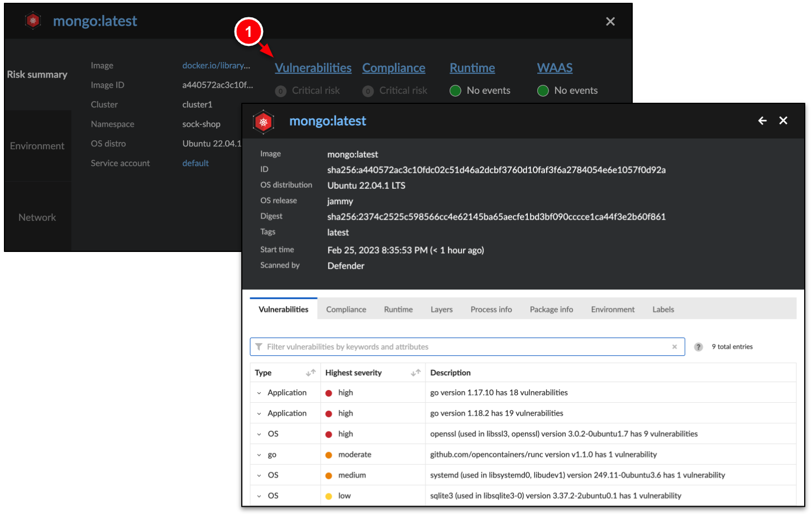Sort by Type column arrows

(x=311, y=373)
